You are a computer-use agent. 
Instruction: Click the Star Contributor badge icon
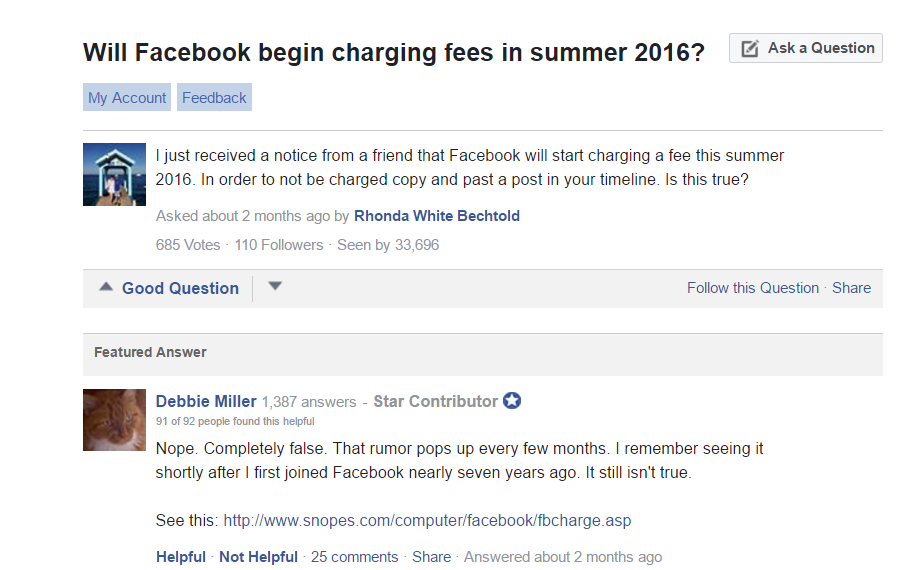(512, 401)
